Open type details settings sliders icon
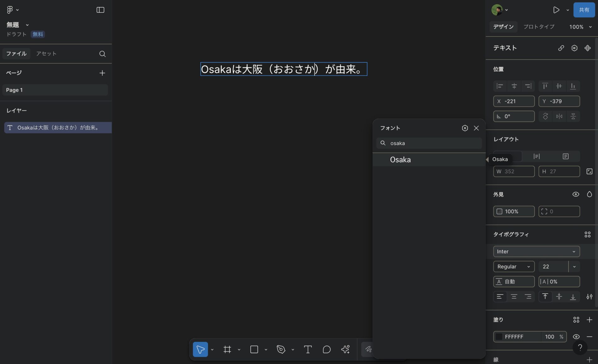This screenshot has height=364, width=598. pos(589,297)
